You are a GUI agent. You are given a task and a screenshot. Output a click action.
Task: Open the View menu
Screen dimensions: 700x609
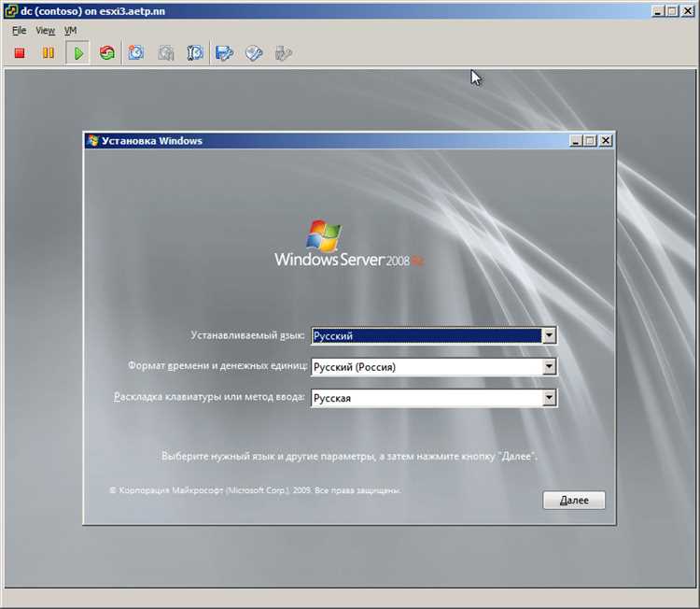(45, 31)
